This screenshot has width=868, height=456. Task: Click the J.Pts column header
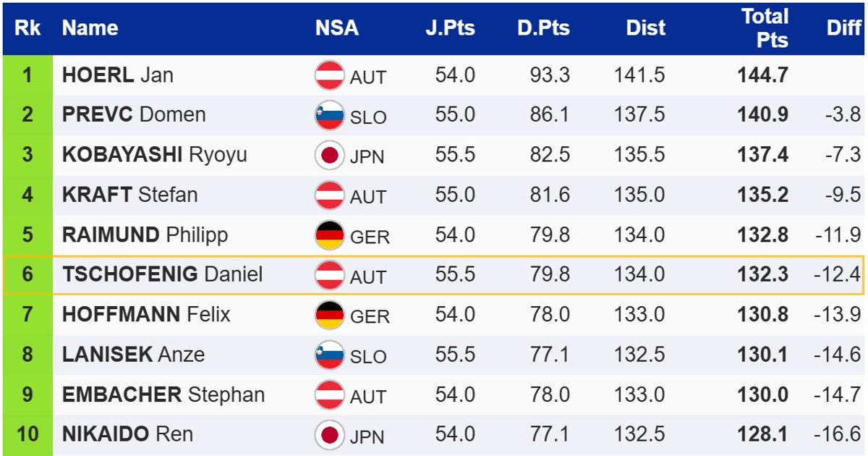(x=450, y=28)
